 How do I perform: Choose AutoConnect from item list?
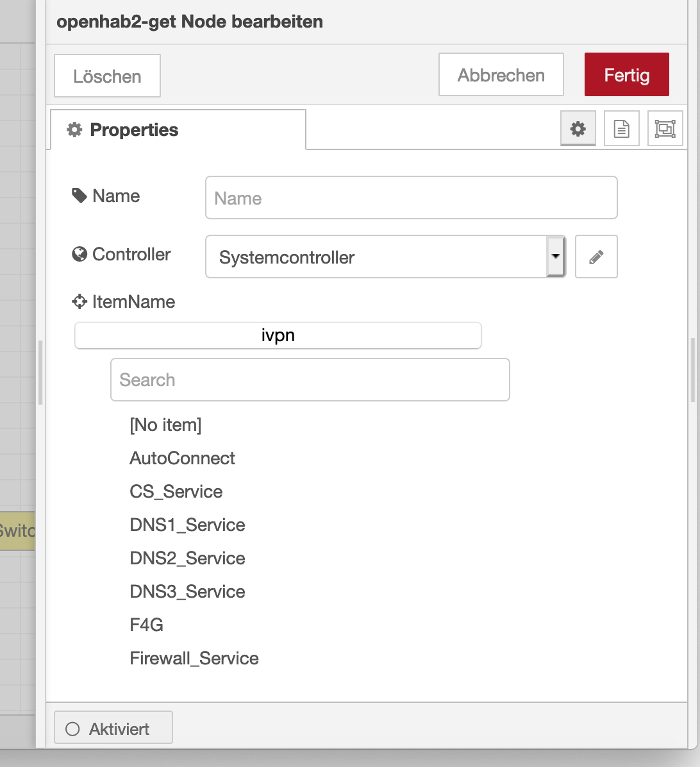pyautogui.click(x=183, y=458)
